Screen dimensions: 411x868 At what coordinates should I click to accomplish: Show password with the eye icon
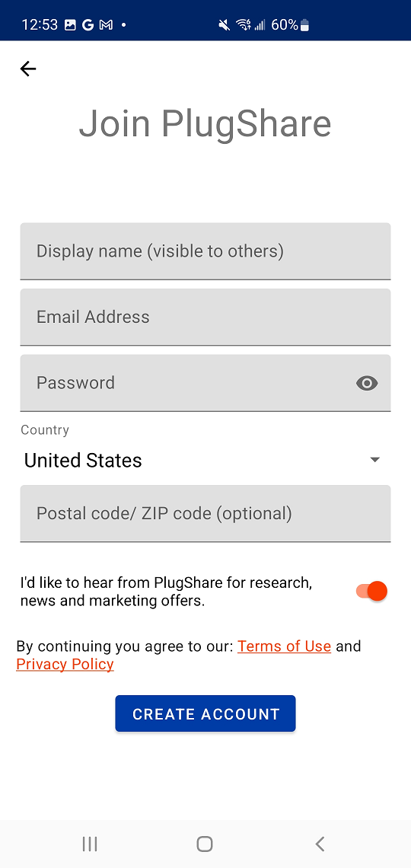(x=367, y=383)
